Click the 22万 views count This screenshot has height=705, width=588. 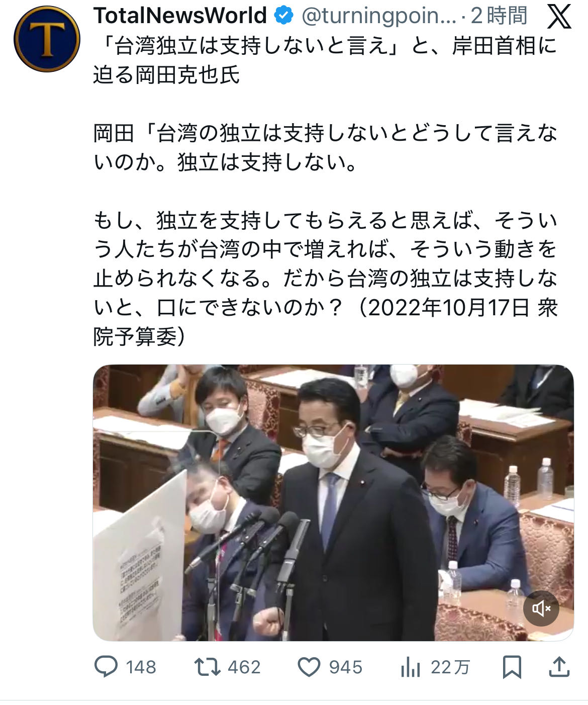pos(450,667)
